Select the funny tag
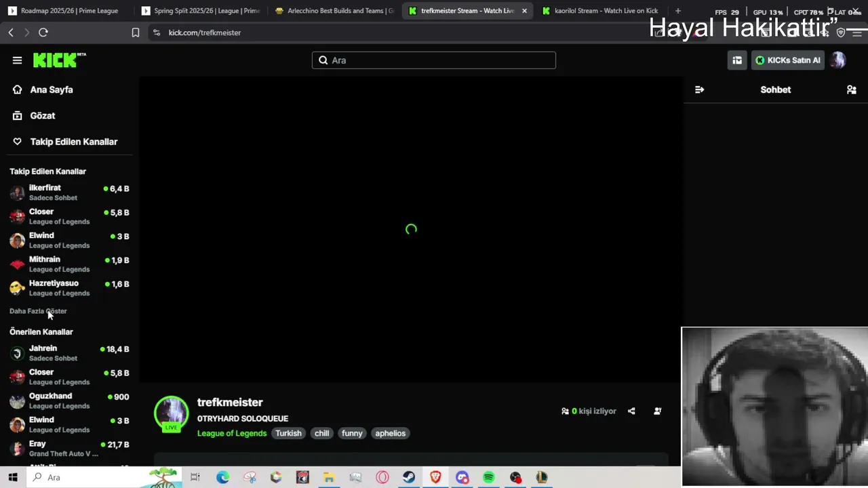This screenshot has height=488, width=868. click(352, 433)
